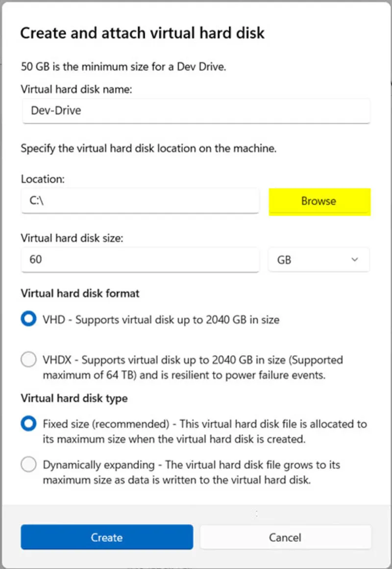Click the 'Virtual hard disk size:' label
The width and height of the screenshot is (392, 569).
72,238
